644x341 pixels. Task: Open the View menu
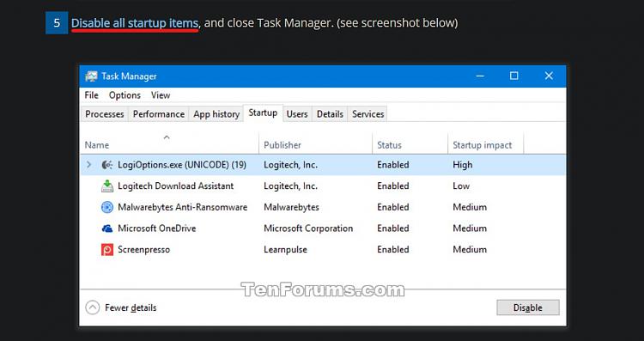click(161, 95)
